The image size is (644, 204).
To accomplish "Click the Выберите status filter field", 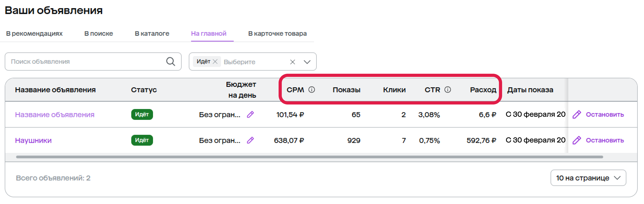I will tap(253, 62).
